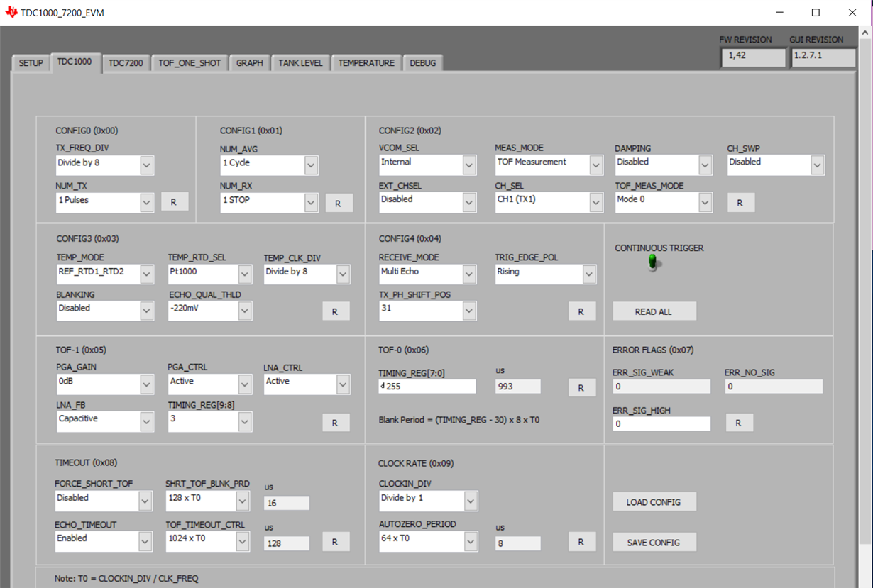
Task: Open the ECHO_QUAL_THLD dropdown showing -220mV
Action: [x=210, y=311]
